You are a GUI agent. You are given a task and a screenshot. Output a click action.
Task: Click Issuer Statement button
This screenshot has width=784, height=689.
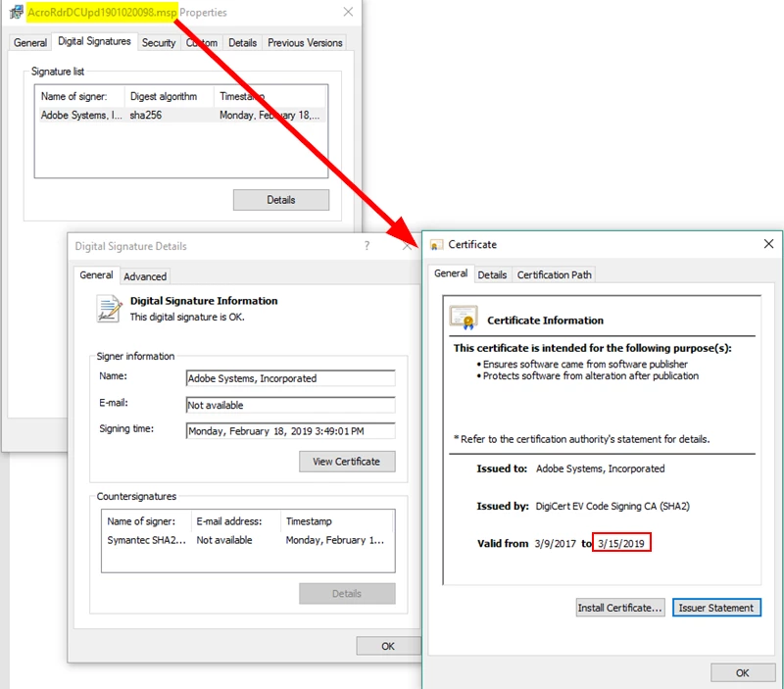tap(716, 608)
